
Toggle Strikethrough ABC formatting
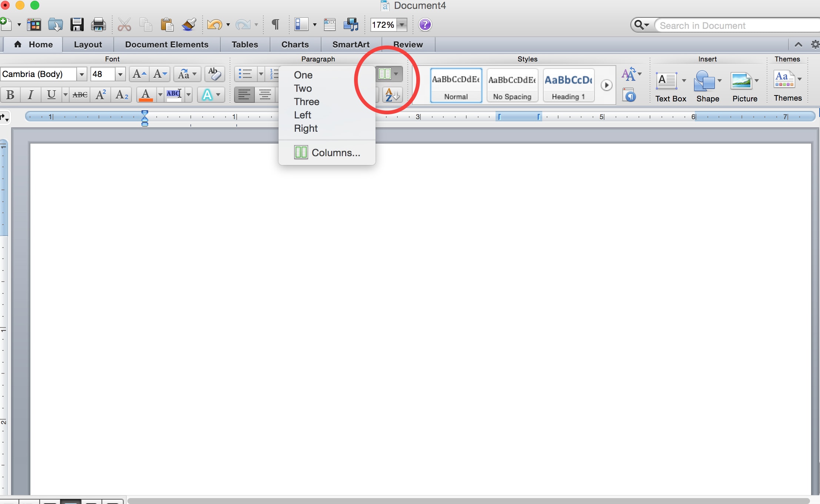coord(80,95)
